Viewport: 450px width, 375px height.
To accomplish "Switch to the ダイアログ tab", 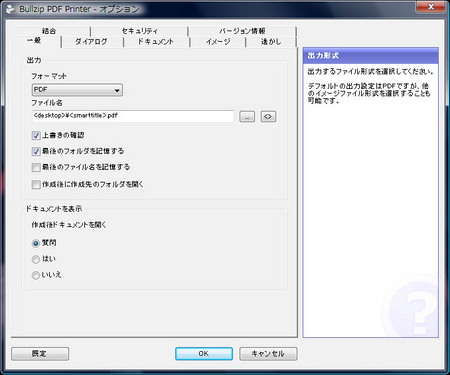I will click(91, 42).
